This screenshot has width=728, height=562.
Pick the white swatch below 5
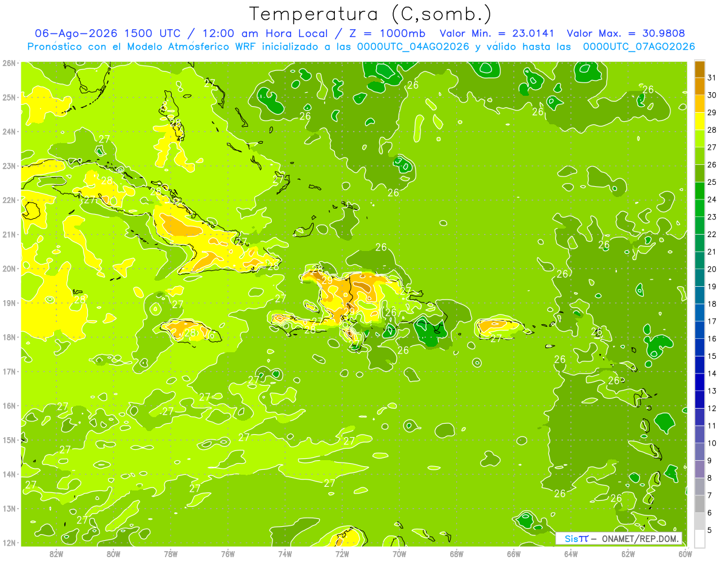[x=699, y=538]
